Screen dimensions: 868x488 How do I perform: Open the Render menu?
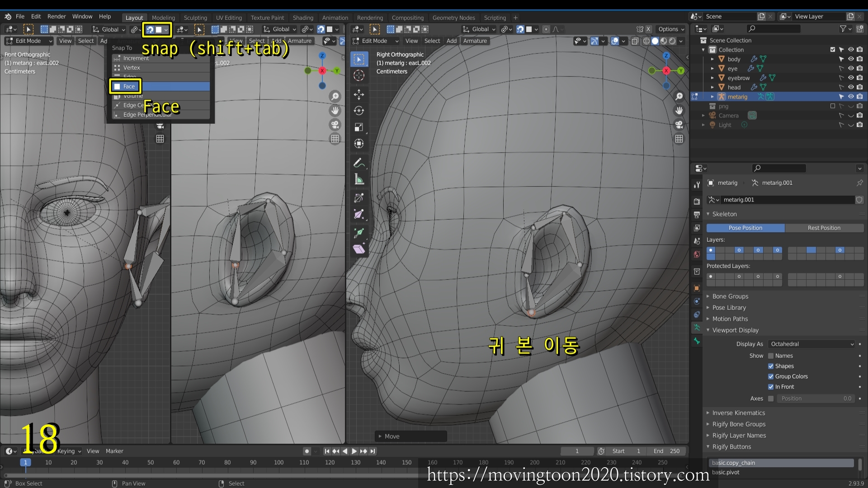click(x=57, y=16)
